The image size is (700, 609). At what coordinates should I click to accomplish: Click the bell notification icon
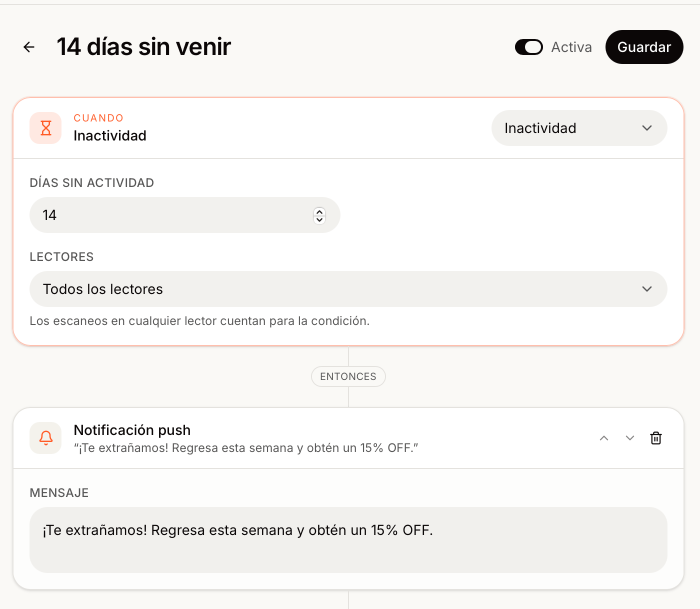[x=45, y=438]
